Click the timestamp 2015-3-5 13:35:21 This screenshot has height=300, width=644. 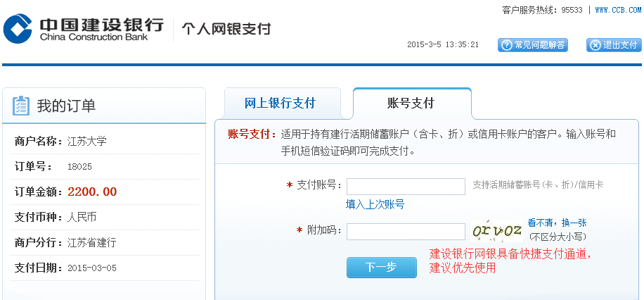pos(443,44)
